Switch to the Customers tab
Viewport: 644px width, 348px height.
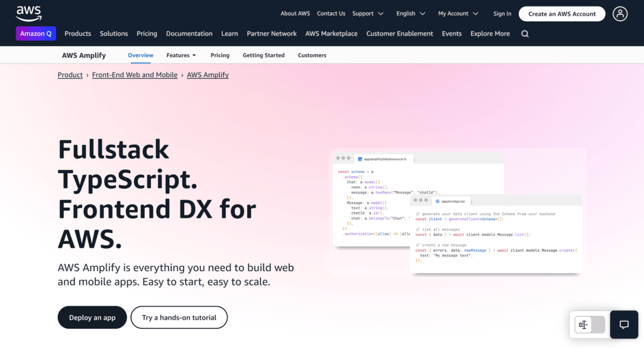(312, 55)
